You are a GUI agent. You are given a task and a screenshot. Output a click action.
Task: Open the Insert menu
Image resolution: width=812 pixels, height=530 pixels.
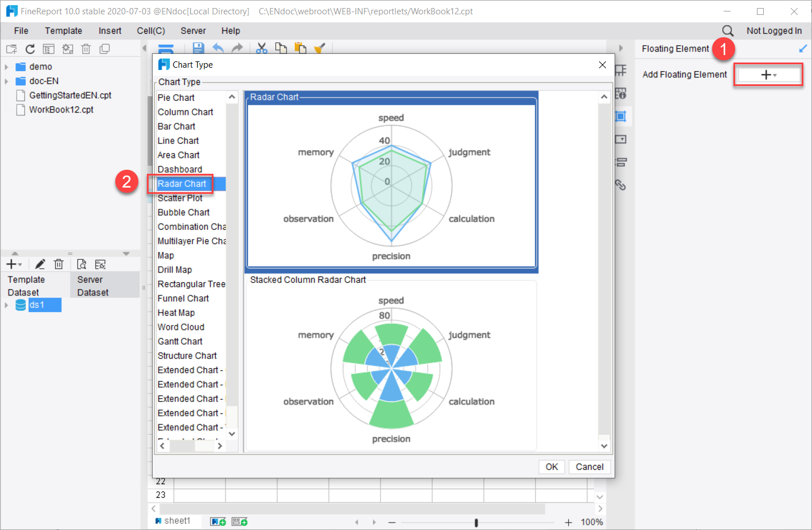[110, 30]
